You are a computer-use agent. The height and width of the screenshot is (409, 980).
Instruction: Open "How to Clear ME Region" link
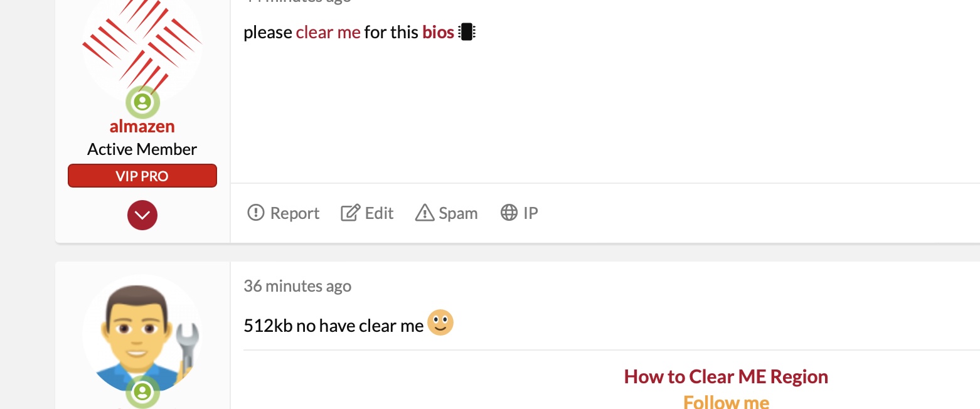pos(726,377)
